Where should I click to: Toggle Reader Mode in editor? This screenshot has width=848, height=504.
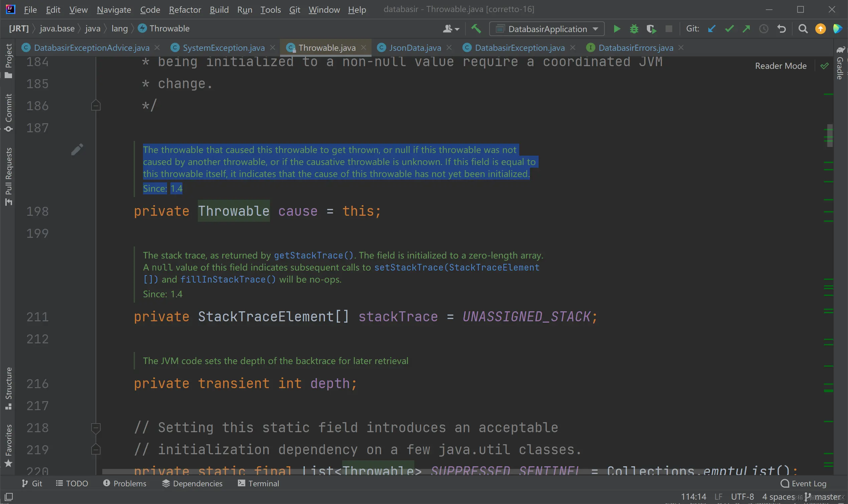click(781, 66)
